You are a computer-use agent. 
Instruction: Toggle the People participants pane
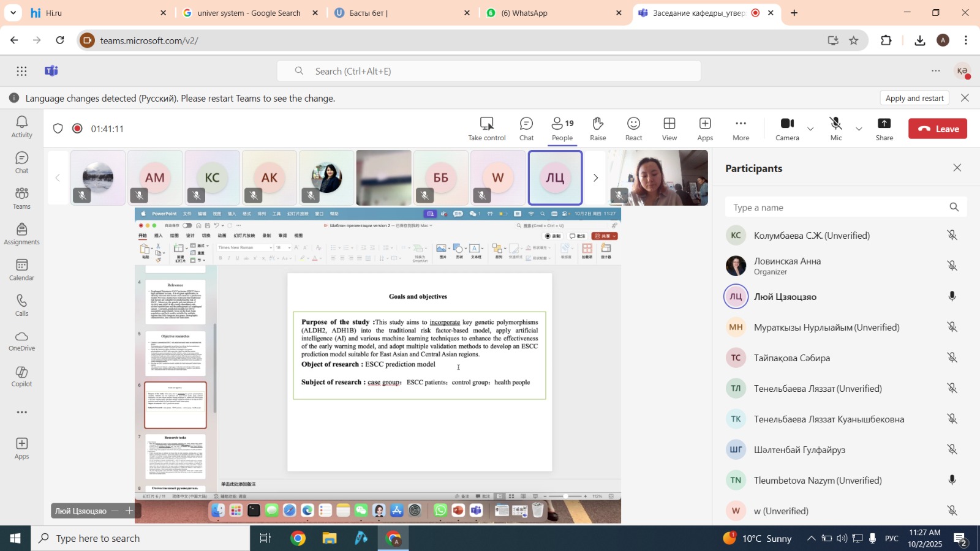point(562,129)
